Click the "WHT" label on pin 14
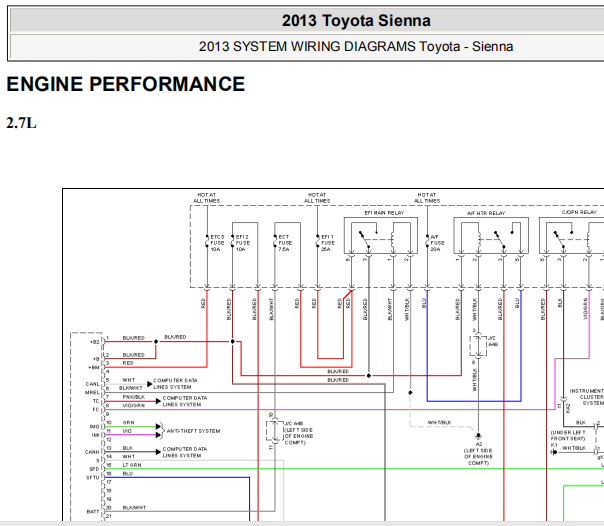 pos(129,456)
